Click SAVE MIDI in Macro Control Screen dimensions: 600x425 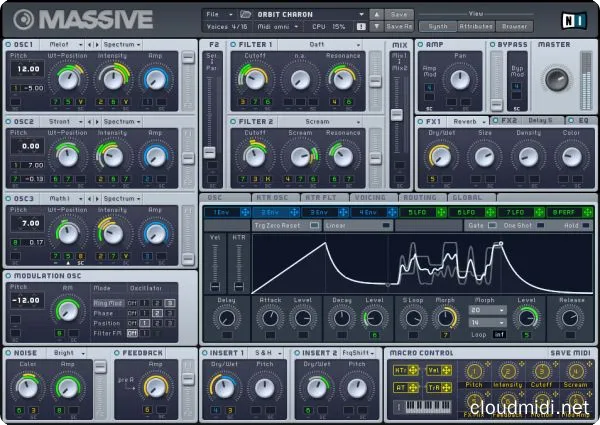tap(570, 353)
